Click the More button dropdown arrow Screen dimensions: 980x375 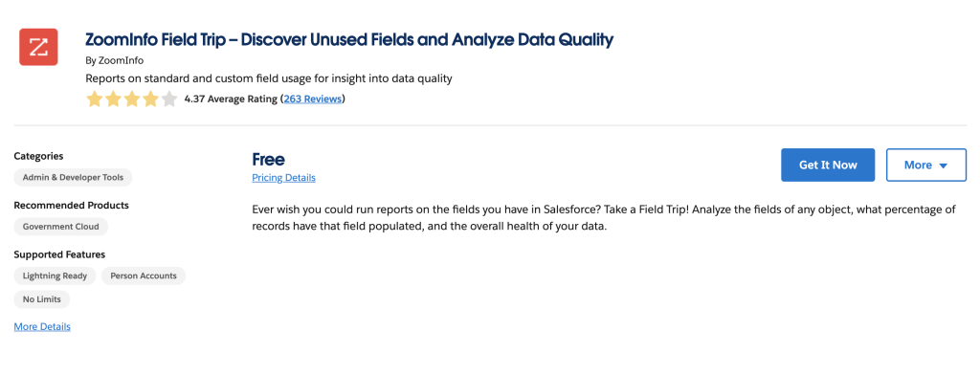(x=944, y=165)
